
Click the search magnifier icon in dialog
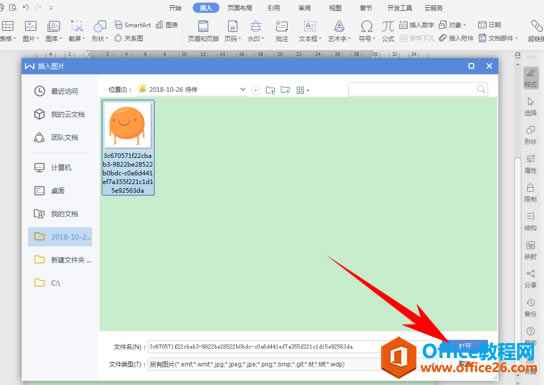pyautogui.click(x=481, y=89)
